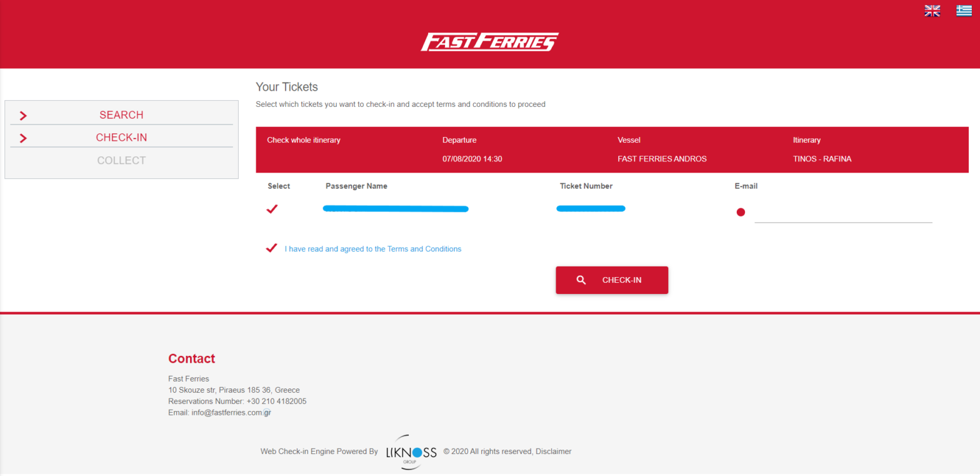This screenshot has width=980, height=476.
Task: Click the red arrow beside CHECK-IN
Action: 22,138
